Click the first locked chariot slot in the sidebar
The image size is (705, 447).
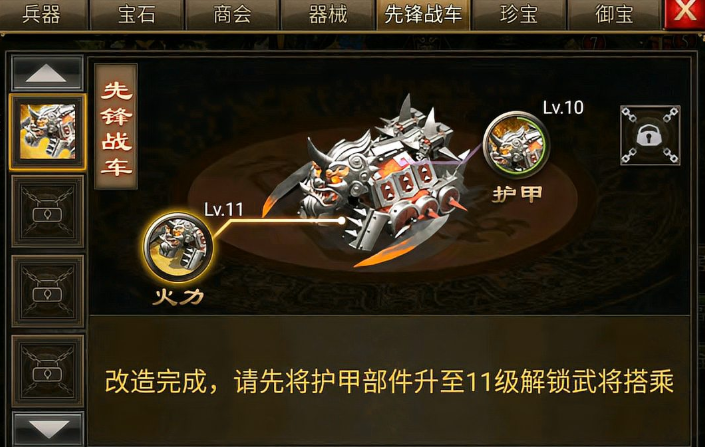[x=48, y=211]
